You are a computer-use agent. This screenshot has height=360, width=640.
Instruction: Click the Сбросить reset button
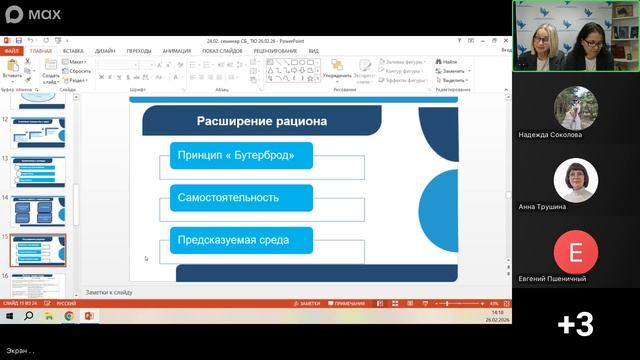click(76, 71)
